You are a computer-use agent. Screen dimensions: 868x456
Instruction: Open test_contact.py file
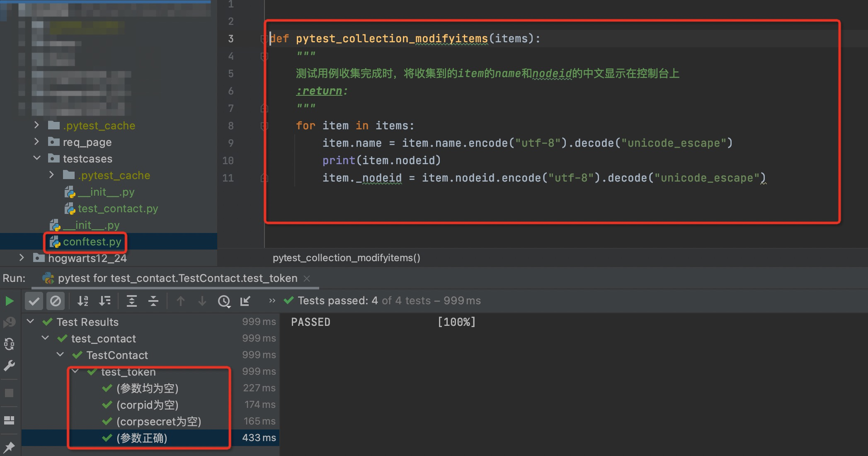pos(118,209)
